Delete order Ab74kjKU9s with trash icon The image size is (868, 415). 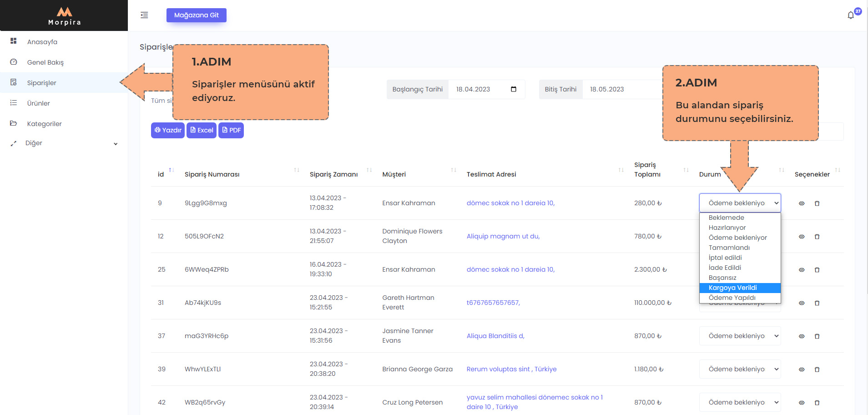point(817,303)
